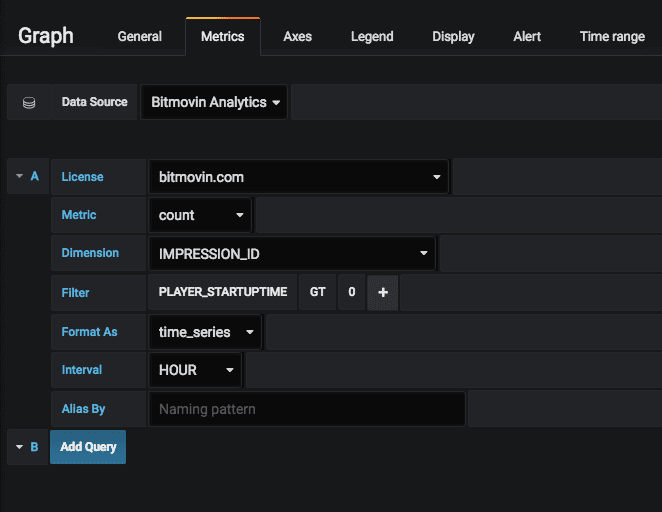This screenshot has width=662, height=512.
Task: Open the Format As time_series dropdown
Action: [205, 332]
